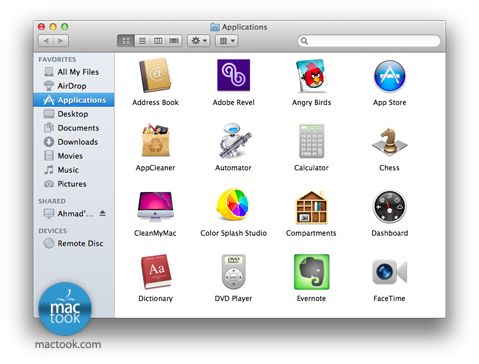The width and height of the screenshot is (479, 364).
Task: Open the Action gear dropdown menu
Action: (199, 41)
